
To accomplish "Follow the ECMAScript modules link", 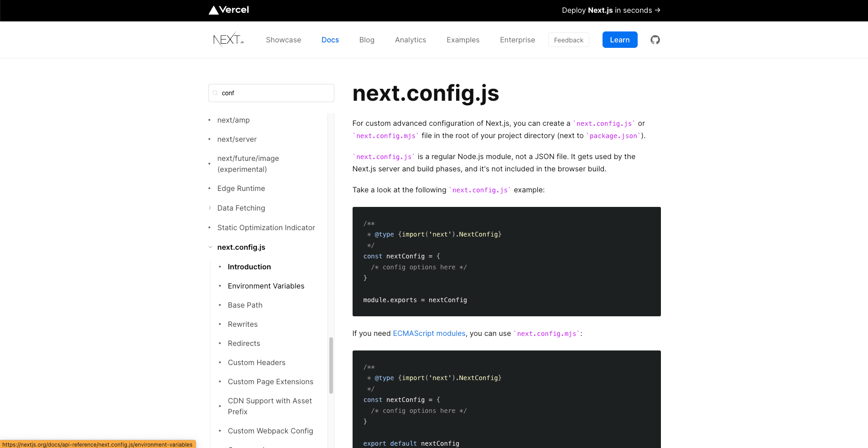I will click(429, 333).
